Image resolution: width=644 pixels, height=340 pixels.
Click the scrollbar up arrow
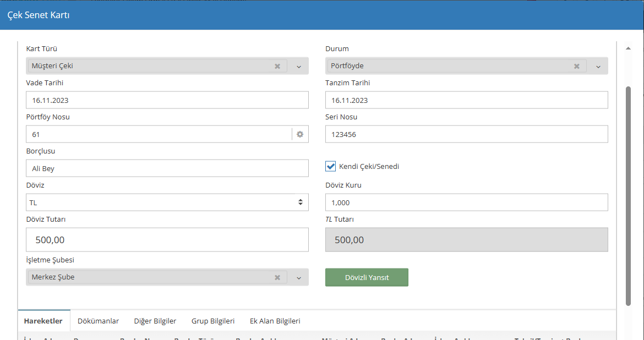click(628, 48)
